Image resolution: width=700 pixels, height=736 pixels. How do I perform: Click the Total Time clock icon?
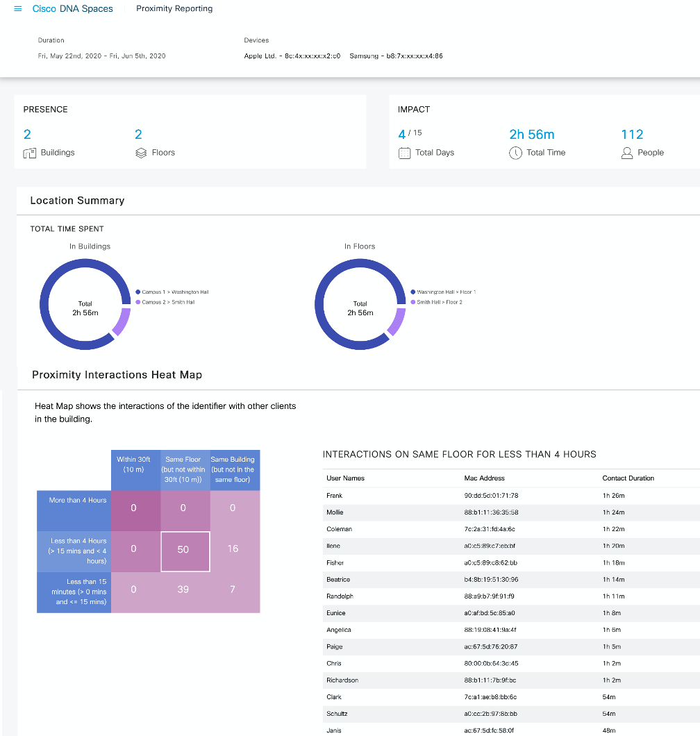point(515,153)
